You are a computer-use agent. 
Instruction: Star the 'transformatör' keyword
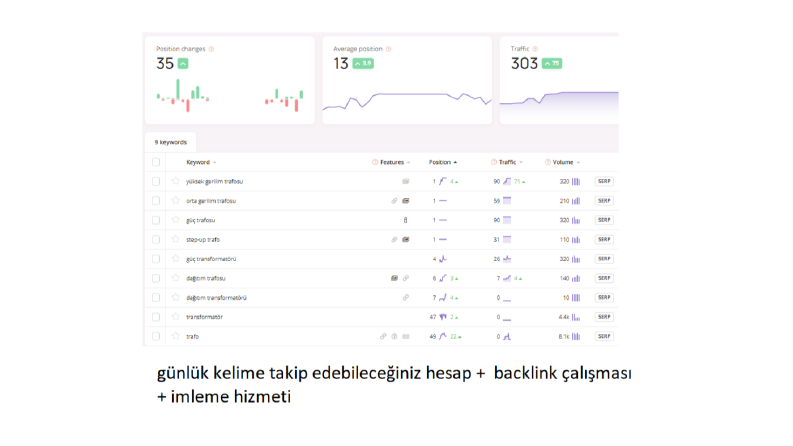[175, 317]
